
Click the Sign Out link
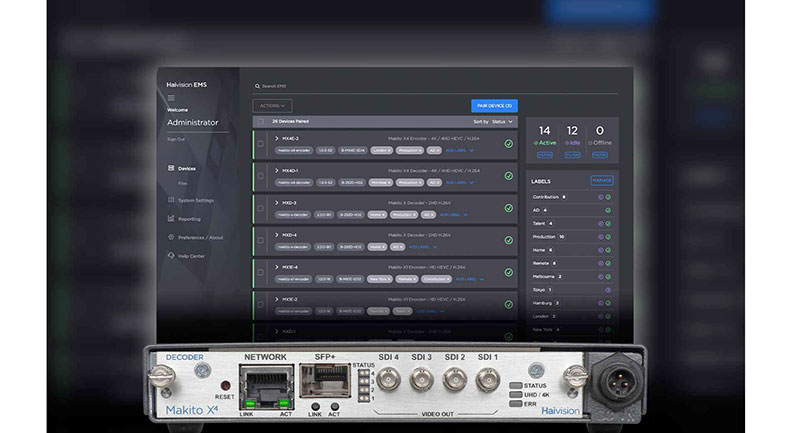[176, 139]
